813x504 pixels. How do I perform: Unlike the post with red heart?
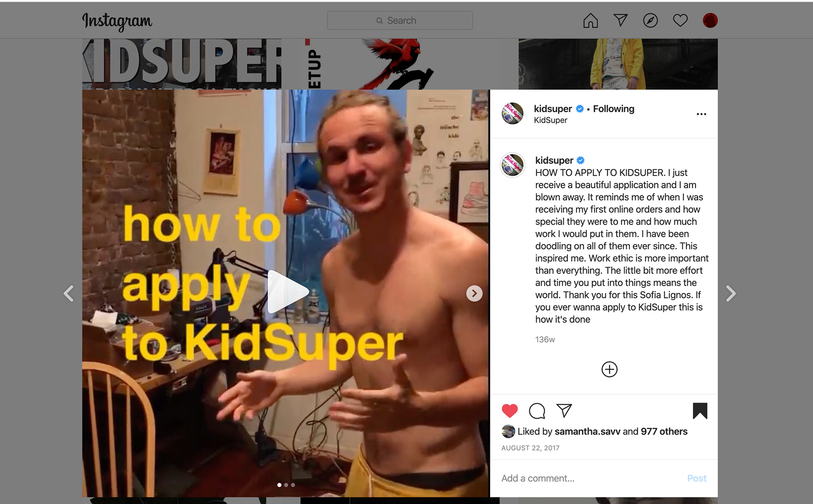pos(510,410)
